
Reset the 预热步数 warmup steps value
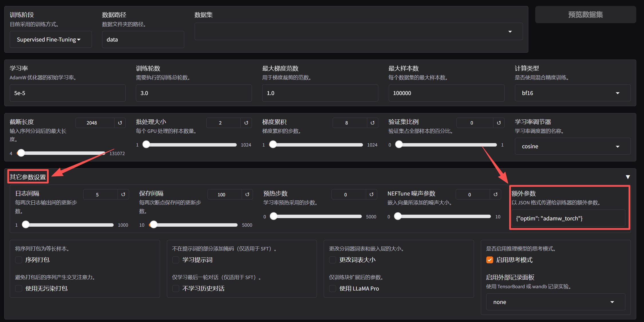coord(371,194)
